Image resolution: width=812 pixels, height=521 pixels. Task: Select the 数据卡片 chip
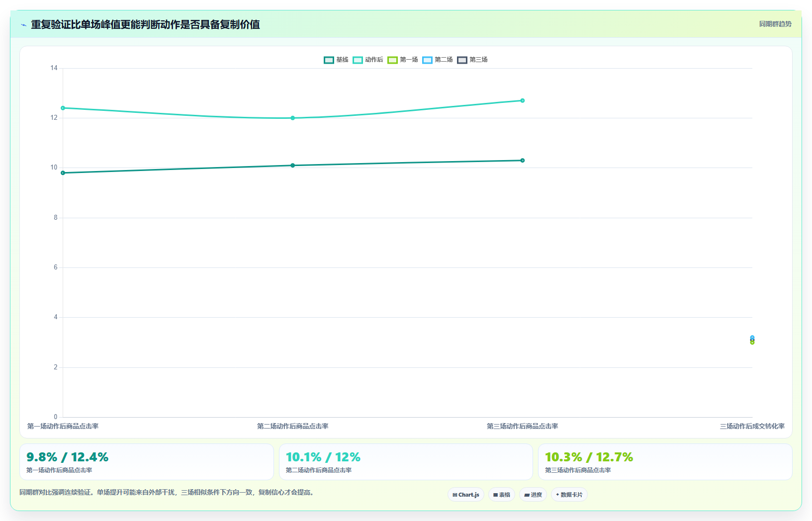pyautogui.click(x=569, y=495)
